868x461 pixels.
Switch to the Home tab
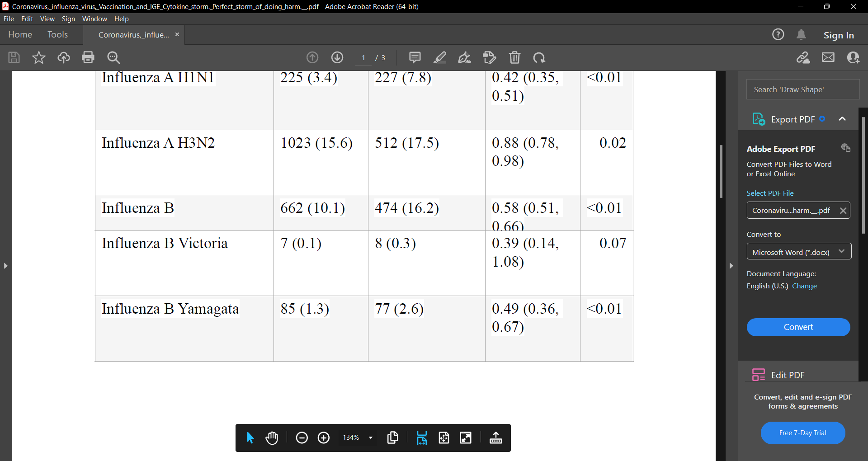coord(20,34)
